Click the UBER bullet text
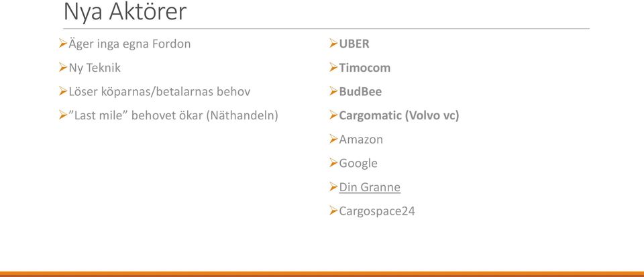 pyautogui.click(x=354, y=44)
